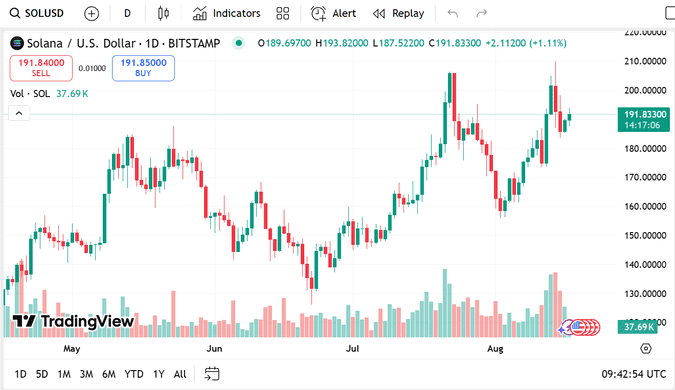675x390 pixels.
Task: Collapse the indicator legend with the chevron
Action: 19,113
